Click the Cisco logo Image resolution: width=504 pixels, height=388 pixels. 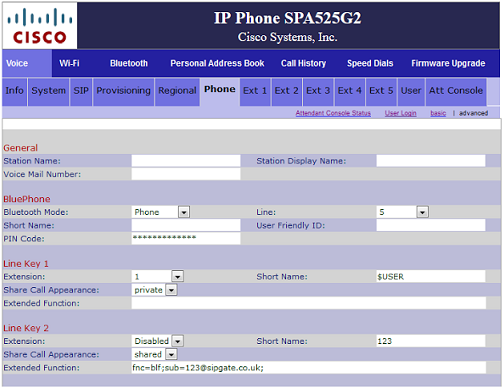tap(40, 26)
